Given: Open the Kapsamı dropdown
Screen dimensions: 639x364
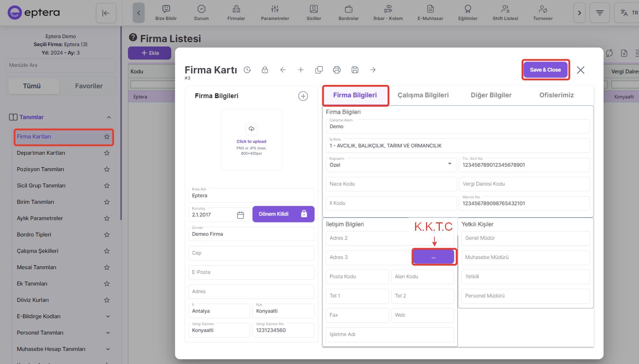Looking at the screenshot, I should point(450,164).
